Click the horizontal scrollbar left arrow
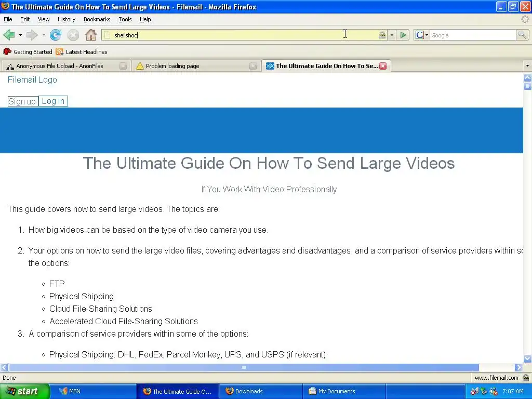 point(4,367)
